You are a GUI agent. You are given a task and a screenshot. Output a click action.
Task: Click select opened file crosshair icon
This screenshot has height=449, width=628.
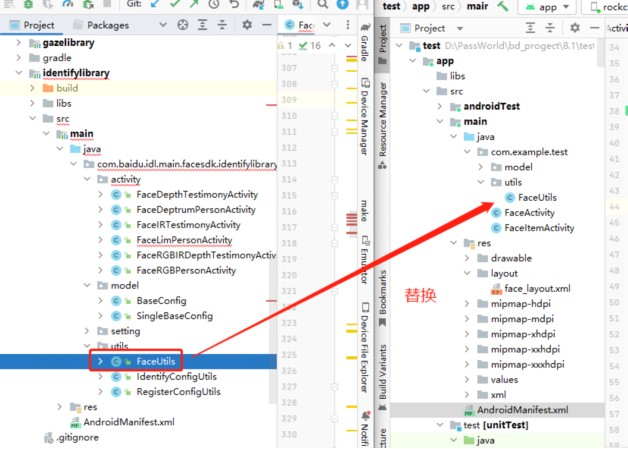183,25
